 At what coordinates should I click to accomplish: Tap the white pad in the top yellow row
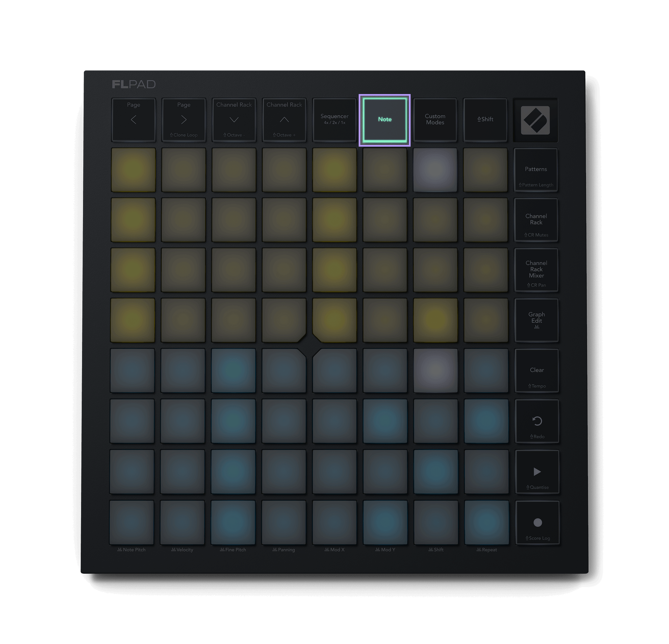435,170
